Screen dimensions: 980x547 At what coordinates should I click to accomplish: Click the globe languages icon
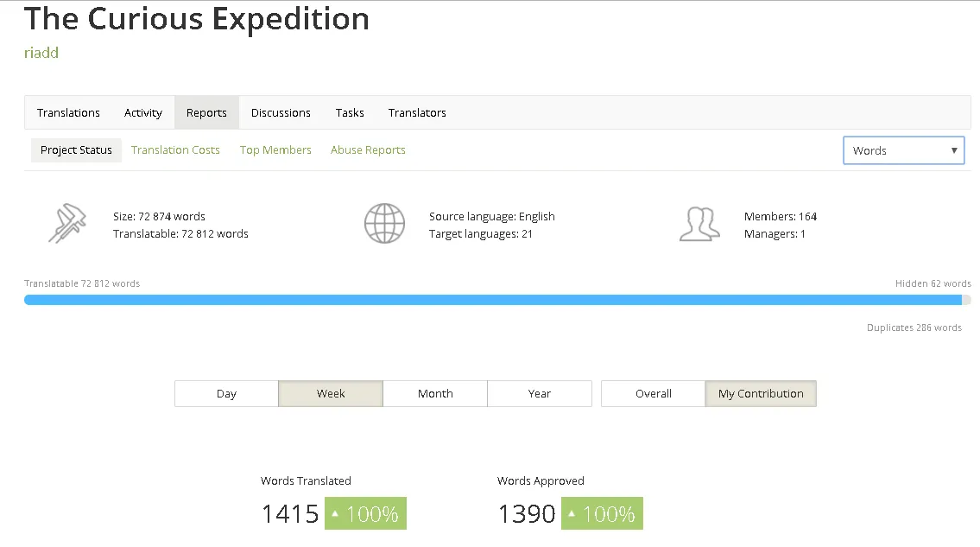click(x=384, y=224)
